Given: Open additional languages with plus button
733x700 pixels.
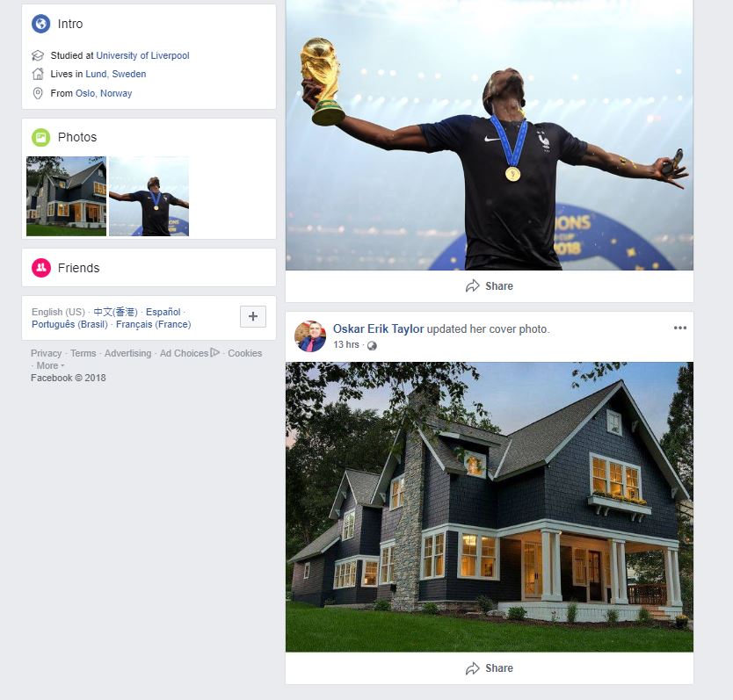Looking at the screenshot, I should tap(253, 316).
